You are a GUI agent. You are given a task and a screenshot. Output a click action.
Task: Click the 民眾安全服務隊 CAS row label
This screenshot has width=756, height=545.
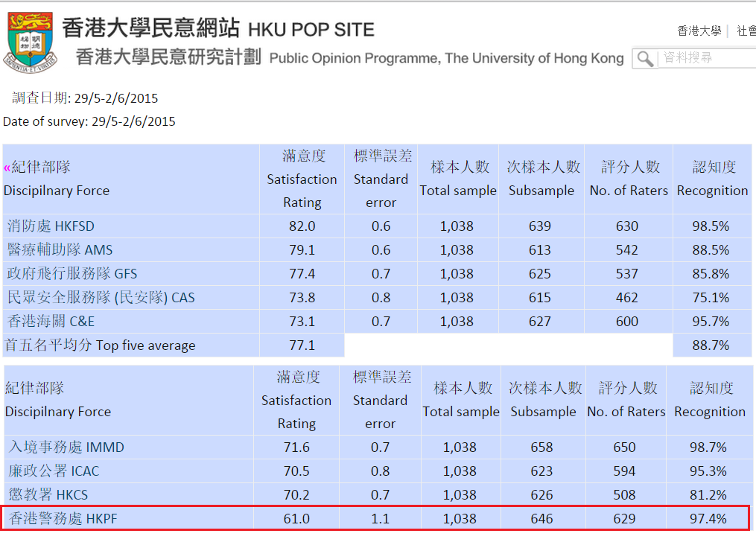click(x=101, y=297)
